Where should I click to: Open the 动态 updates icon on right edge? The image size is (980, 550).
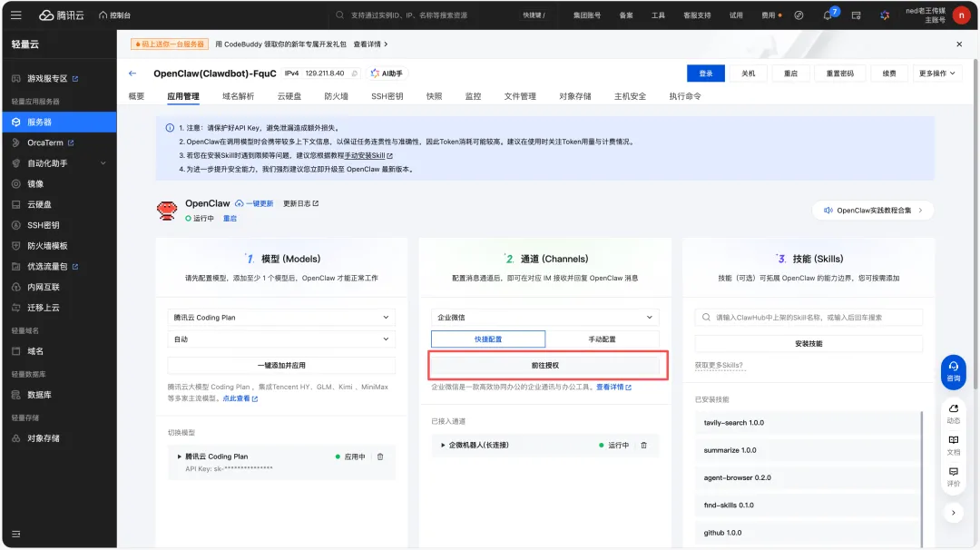coord(953,414)
